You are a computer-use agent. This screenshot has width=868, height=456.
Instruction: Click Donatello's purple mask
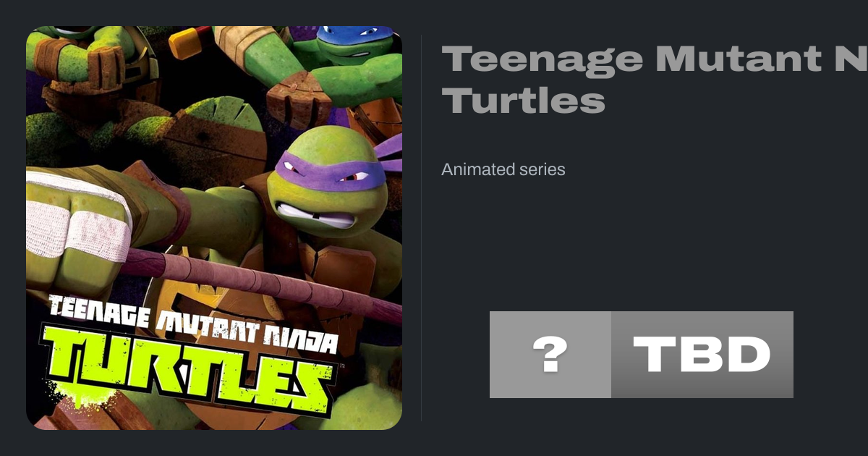click(325, 171)
